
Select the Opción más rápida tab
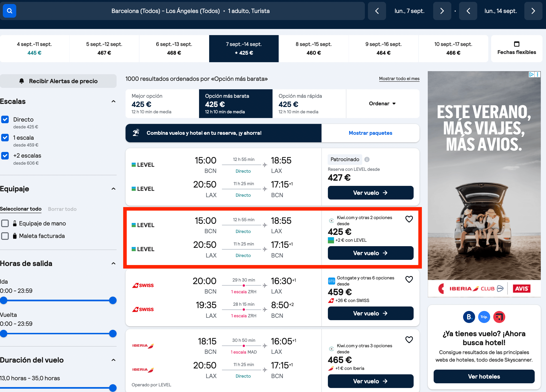click(309, 104)
